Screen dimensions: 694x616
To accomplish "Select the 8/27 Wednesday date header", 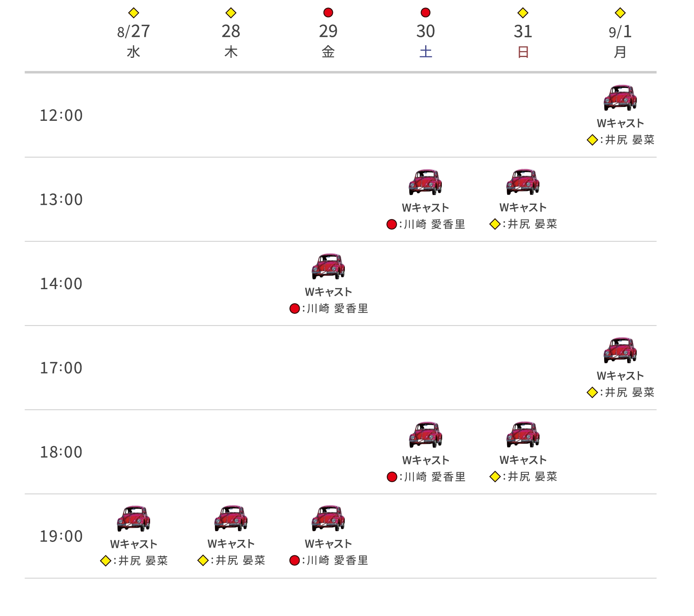I will (133, 40).
